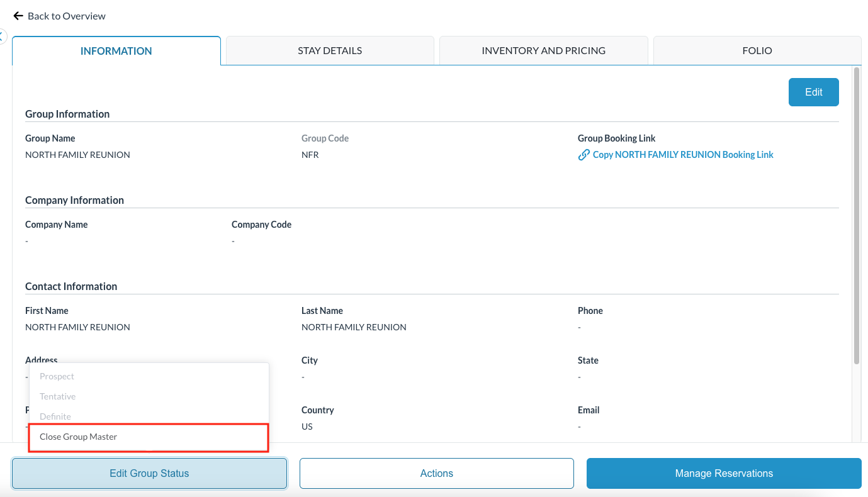Screen dimensions: 868x497
Task: Open the Stay Details tab
Action: 330,51
